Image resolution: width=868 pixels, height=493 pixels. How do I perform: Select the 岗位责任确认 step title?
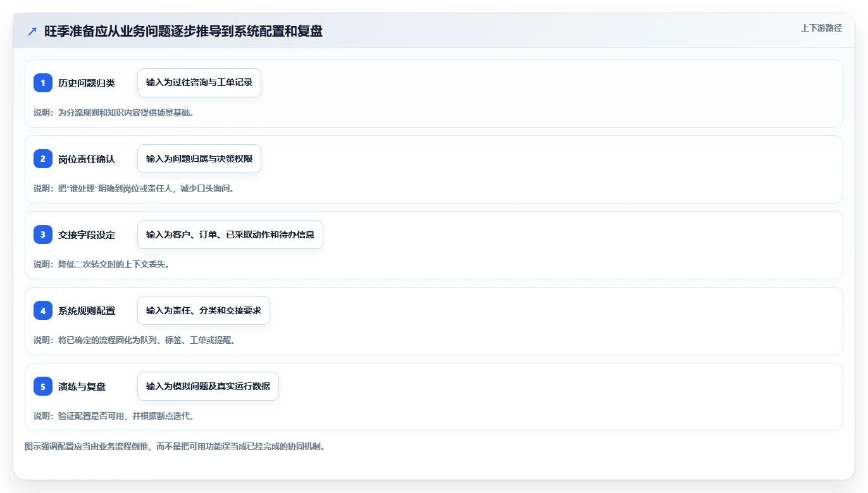87,159
